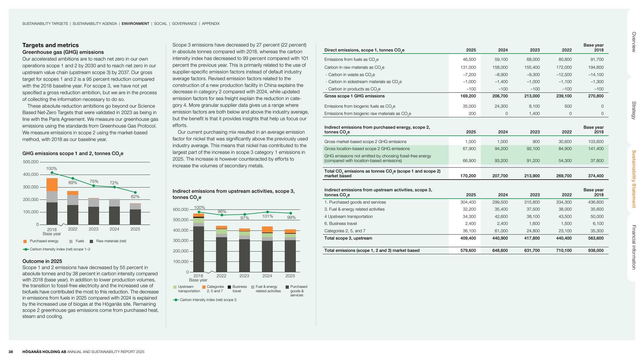The image size is (644, 363).
Task: Click the orange Categories 2, 5 and 7 swatch
Action: 204,287
